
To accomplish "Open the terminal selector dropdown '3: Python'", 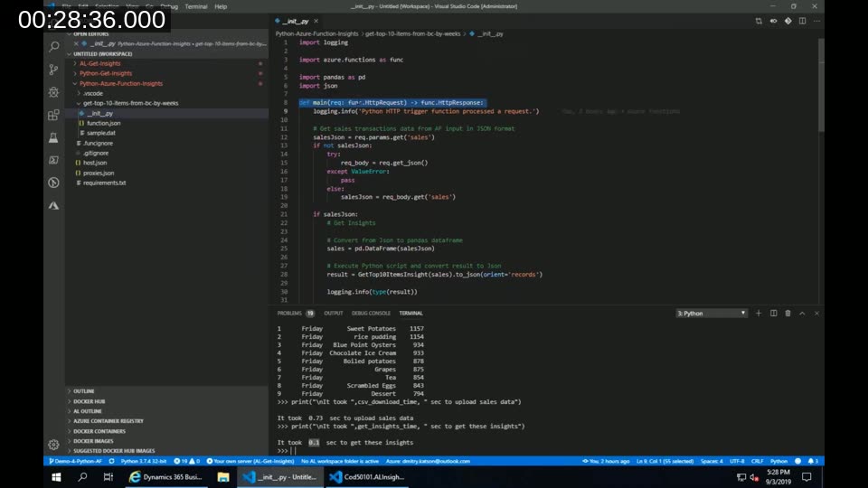I will click(x=712, y=314).
